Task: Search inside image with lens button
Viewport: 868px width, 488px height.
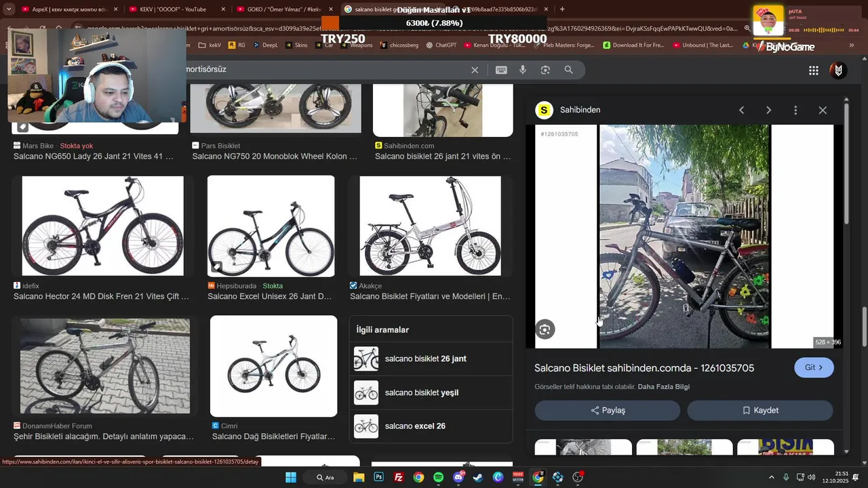Action: (x=545, y=329)
